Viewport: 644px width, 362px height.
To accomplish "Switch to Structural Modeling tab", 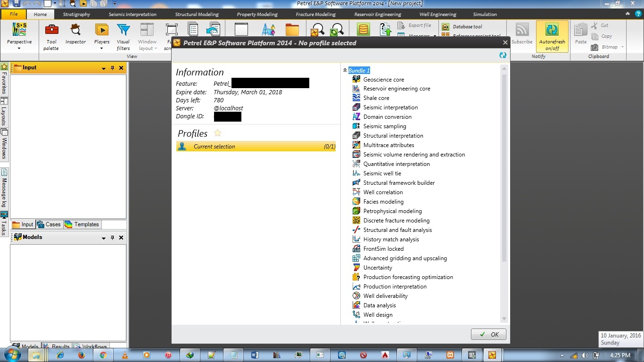I will 197,14.
